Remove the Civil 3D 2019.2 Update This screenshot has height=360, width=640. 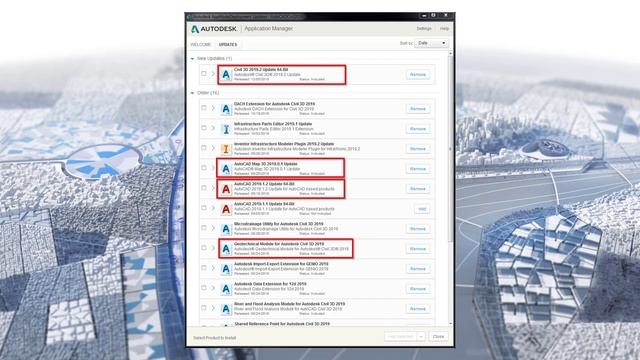418,75
